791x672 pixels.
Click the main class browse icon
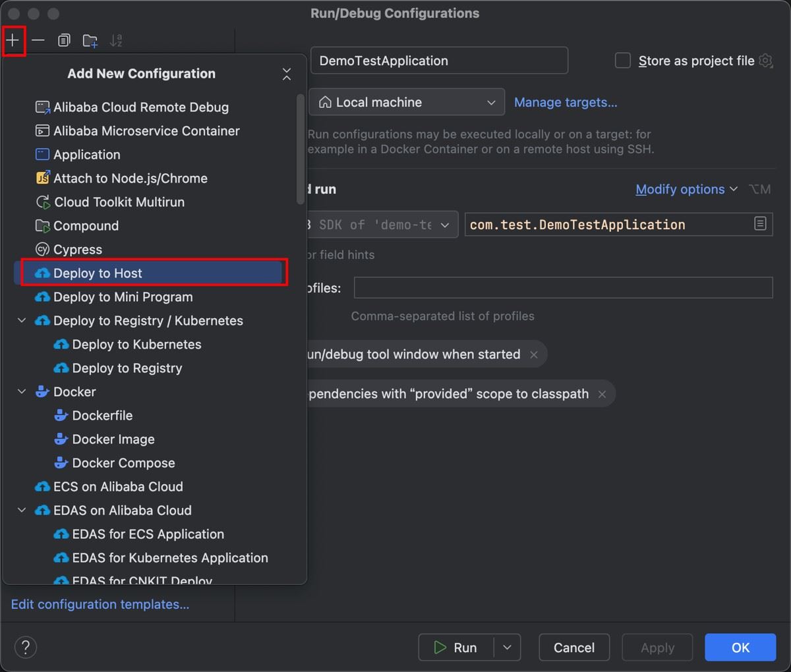coord(760,224)
